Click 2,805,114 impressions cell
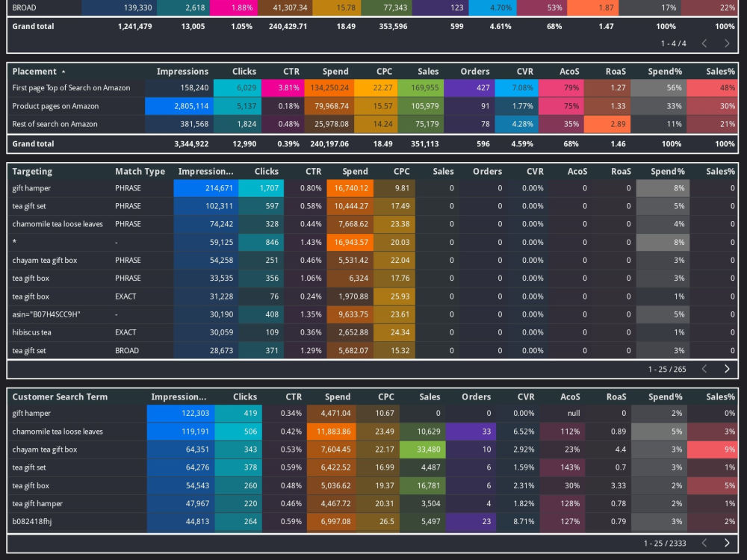The width and height of the screenshot is (747, 560). point(179,106)
